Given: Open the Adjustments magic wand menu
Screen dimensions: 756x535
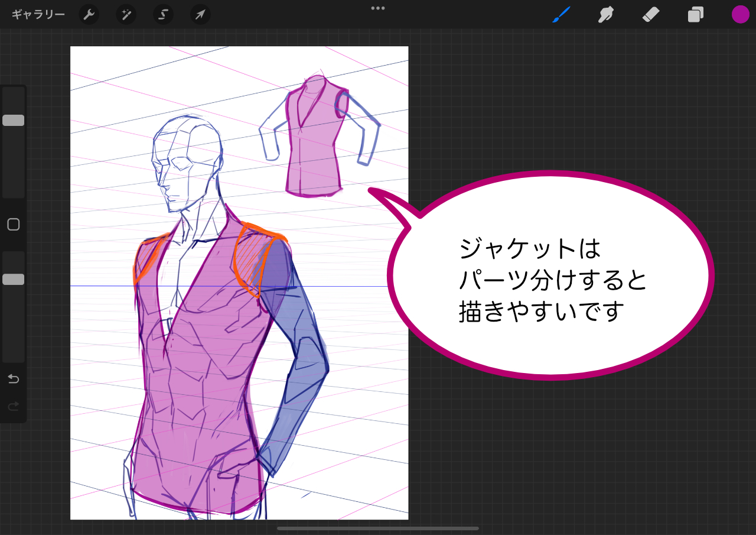Looking at the screenshot, I should (126, 15).
